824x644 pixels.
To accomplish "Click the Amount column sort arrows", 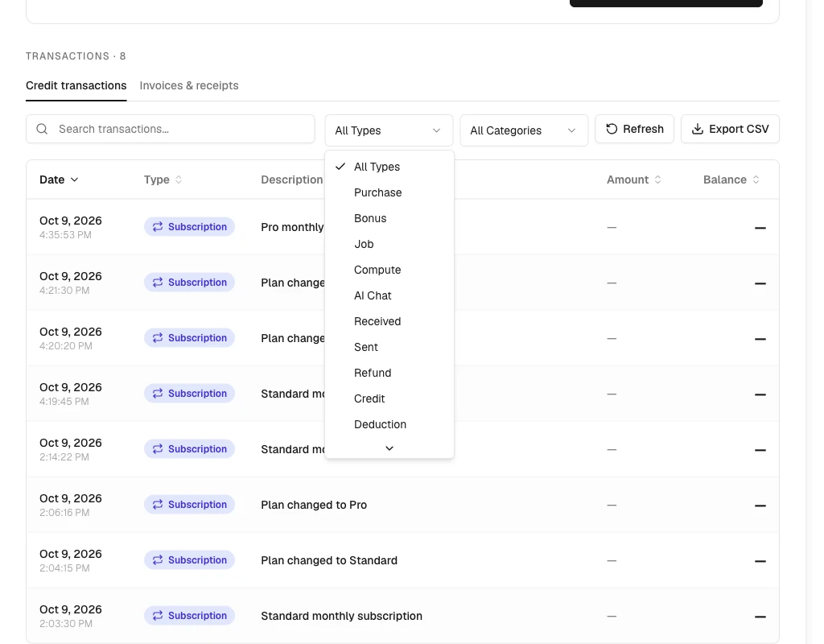I will pos(657,180).
